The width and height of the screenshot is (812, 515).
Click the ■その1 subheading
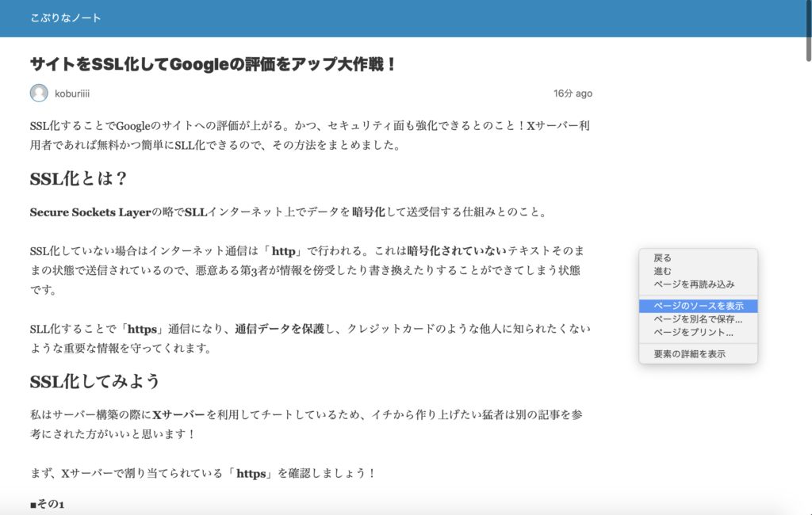click(x=47, y=505)
